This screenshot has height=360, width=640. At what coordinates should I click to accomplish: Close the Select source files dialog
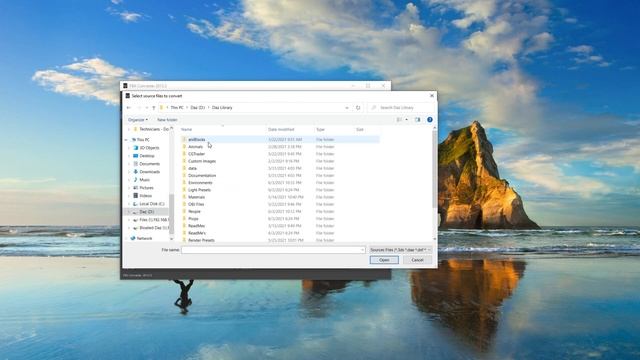[432, 96]
